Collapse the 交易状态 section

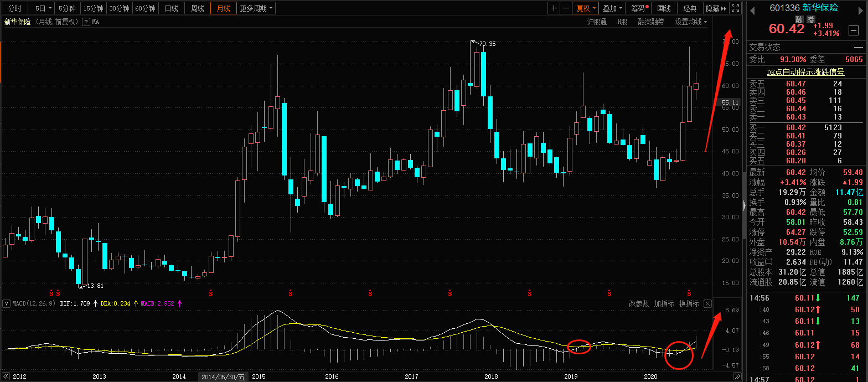point(858,48)
